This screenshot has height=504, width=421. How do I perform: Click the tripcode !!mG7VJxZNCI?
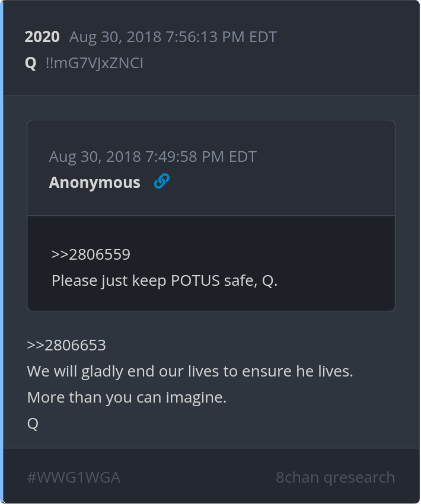pyautogui.click(x=94, y=63)
